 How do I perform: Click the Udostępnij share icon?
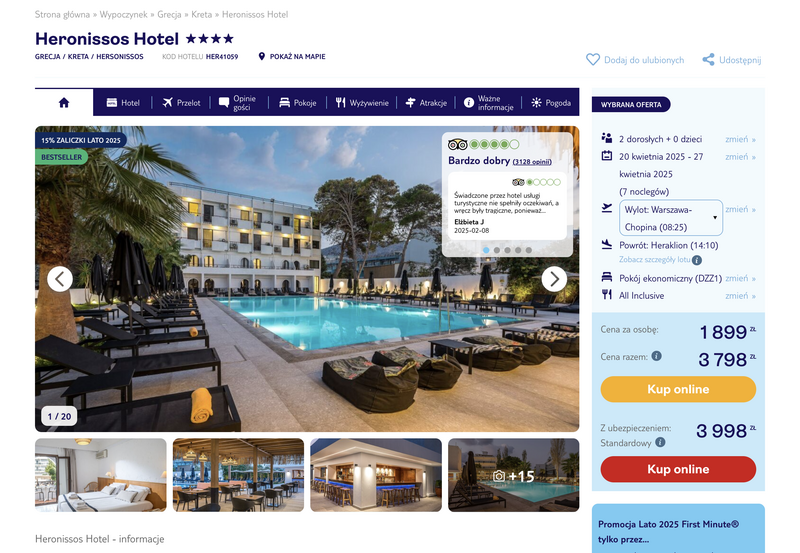point(708,60)
